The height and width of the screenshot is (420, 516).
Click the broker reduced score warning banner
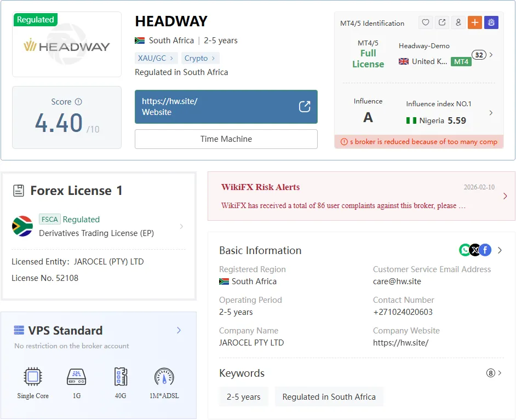tap(419, 142)
